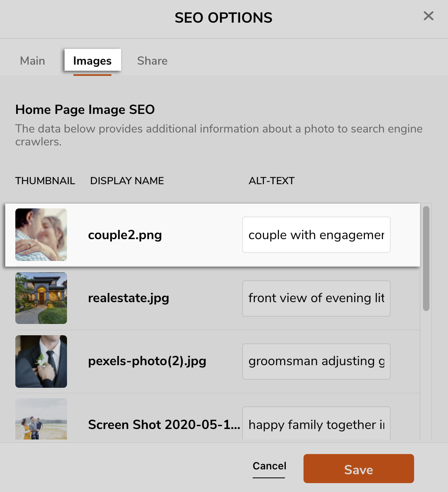This screenshot has width=448, height=492.
Task: Save the image SEO changes
Action: (358, 469)
